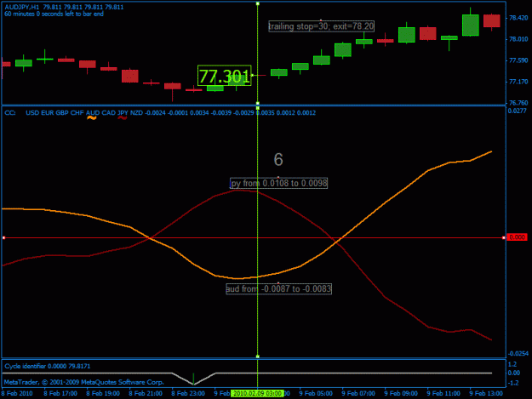Click the 76.760 price scale value
The image size is (532, 399).
tap(518, 103)
